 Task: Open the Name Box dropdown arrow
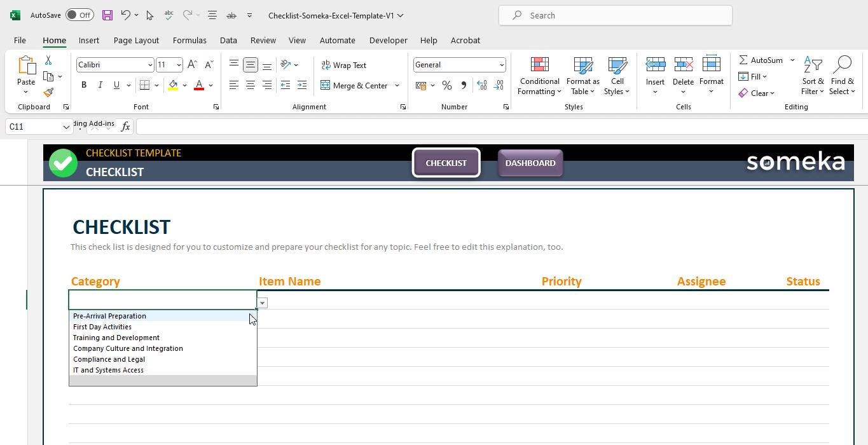[x=65, y=127]
